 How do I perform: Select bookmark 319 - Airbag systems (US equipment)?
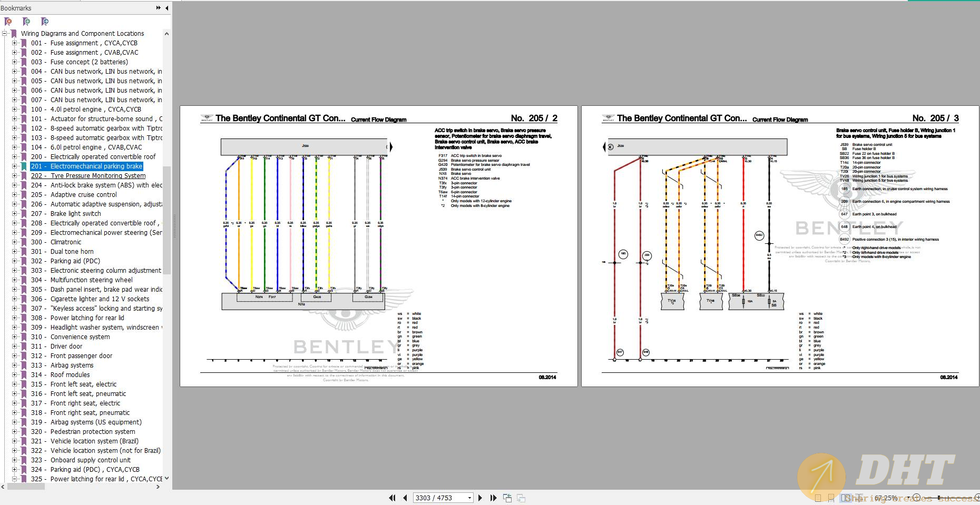86,422
